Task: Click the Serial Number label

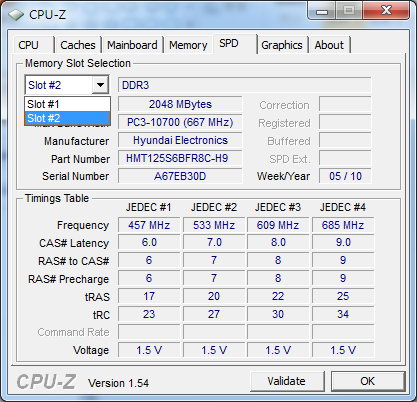Action: coord(76,176)
